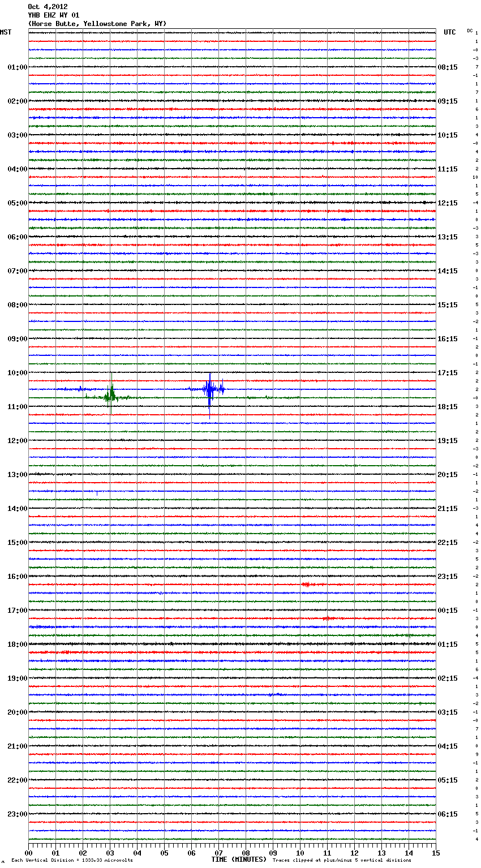481x868 pixels.
Task: Click the '22:15' UTC time label
Action: (448, 543)
